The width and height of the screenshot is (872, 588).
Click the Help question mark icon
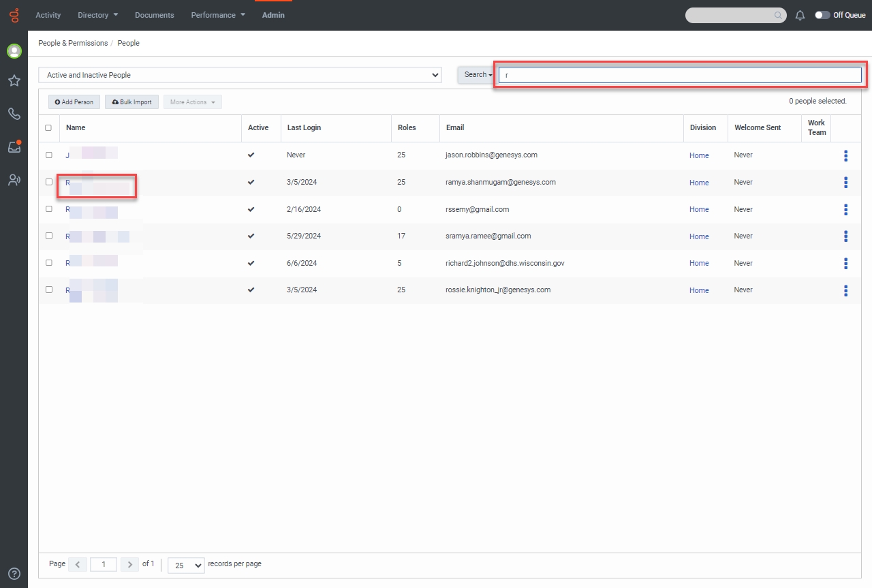coord(14,574)
